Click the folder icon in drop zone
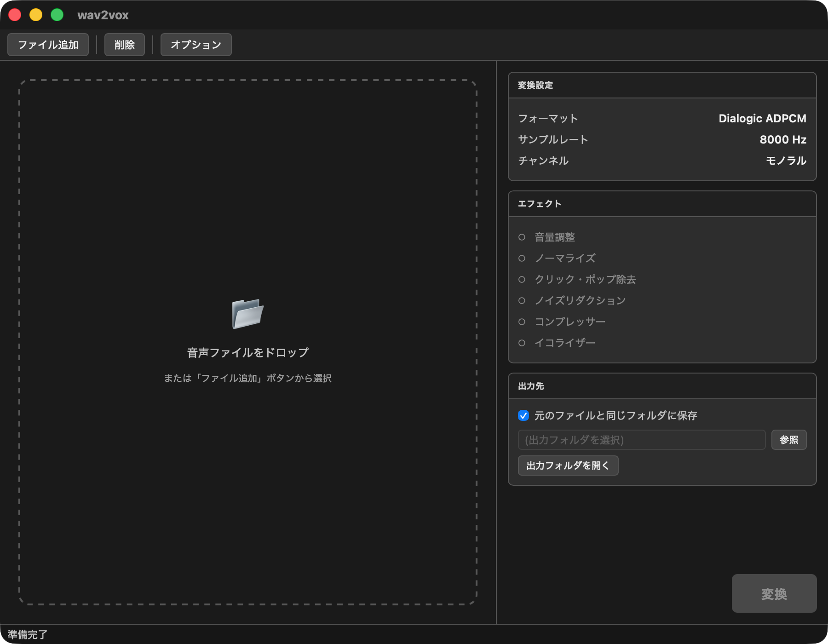Image resolution: width=828 pixels, height=644 pixels. click(x=247, y=314)
